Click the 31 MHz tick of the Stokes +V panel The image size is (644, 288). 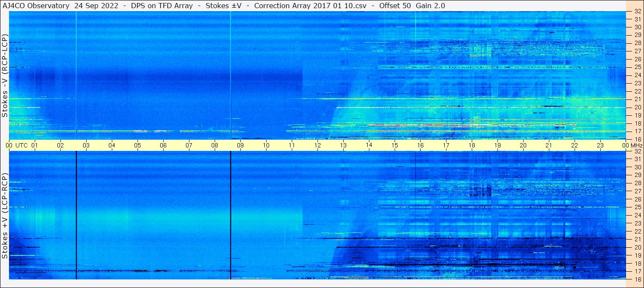tap(638, 159)
